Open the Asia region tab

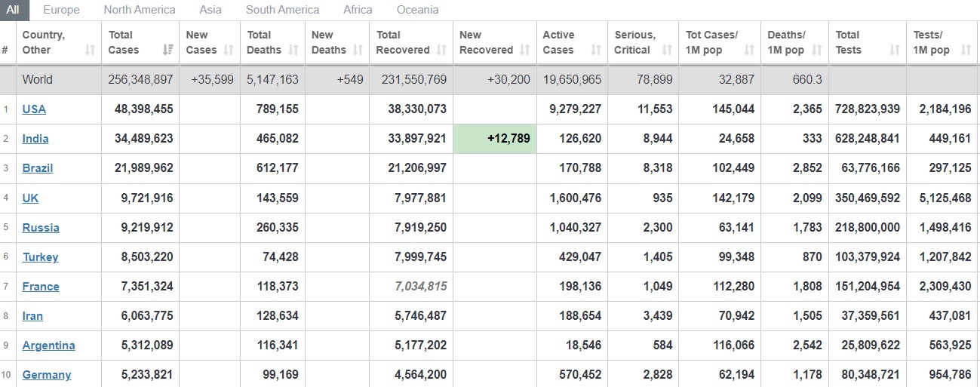click(x=210, y=10)
